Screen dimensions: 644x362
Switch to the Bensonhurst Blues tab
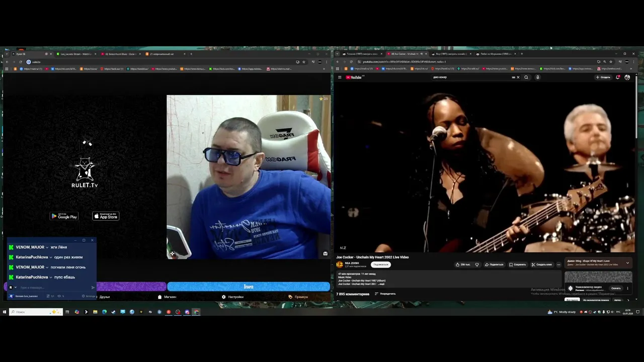click(x=120, y=54)
